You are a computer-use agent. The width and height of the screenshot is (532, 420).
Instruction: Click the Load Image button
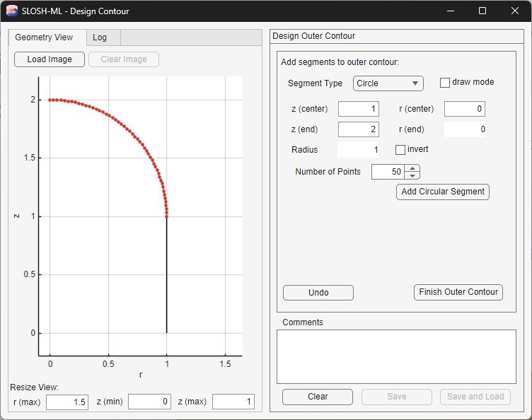(x=50, y=59)
